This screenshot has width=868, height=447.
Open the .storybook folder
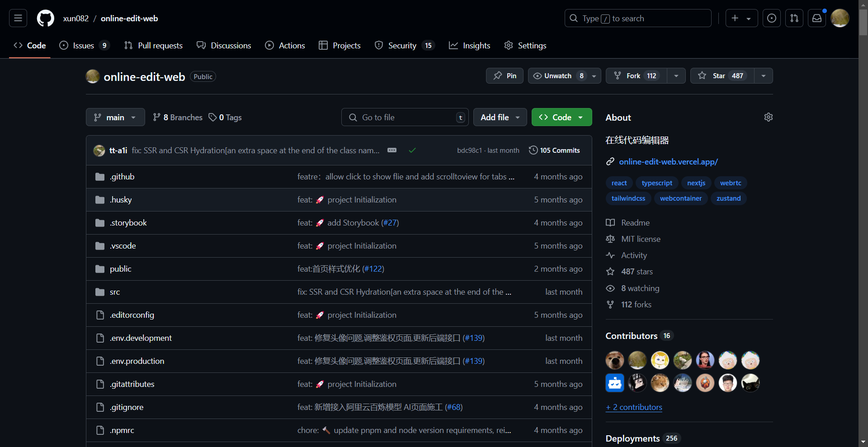[x=128, y=223]
